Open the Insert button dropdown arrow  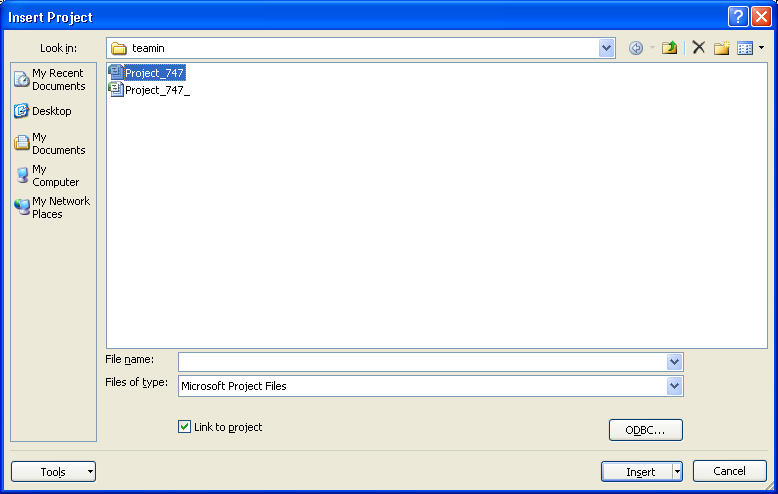pyautogui.click(x=677, y=472)
